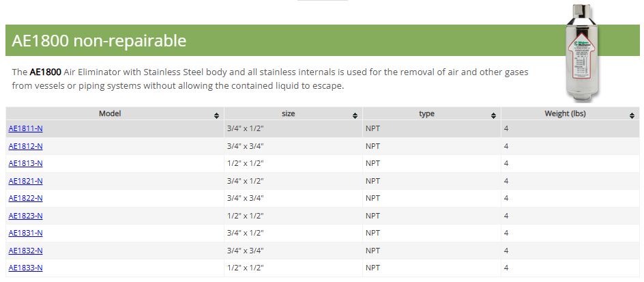
Task: Visit the AE1832-N model page
Action: pos(25,251)
